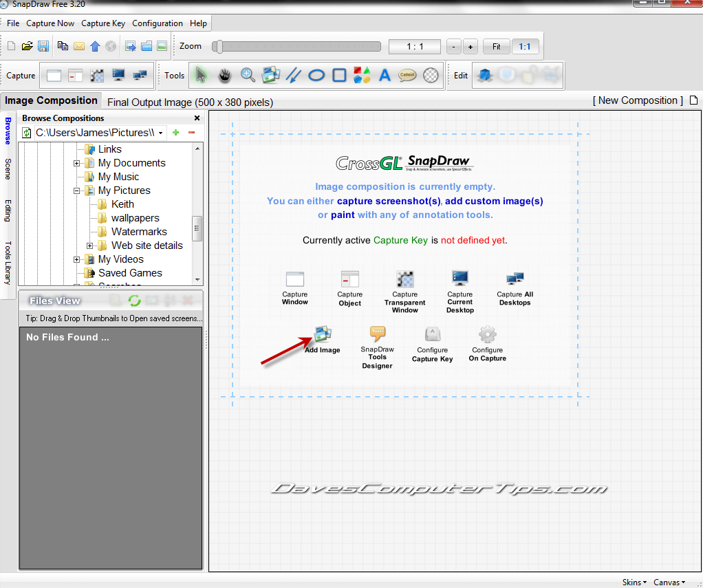703x588 pixels.
Task: Copy image to clipboard icon
Action: (x=63, y=46)
